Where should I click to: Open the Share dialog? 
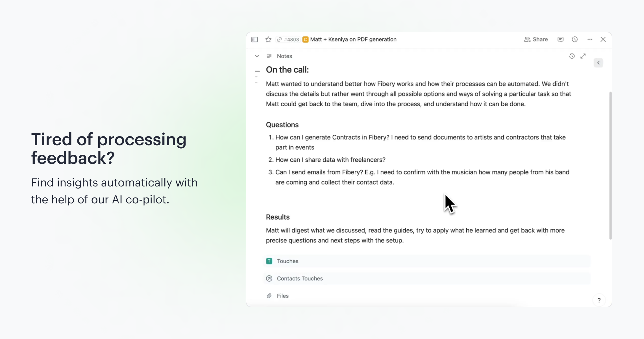click(536, 40)
